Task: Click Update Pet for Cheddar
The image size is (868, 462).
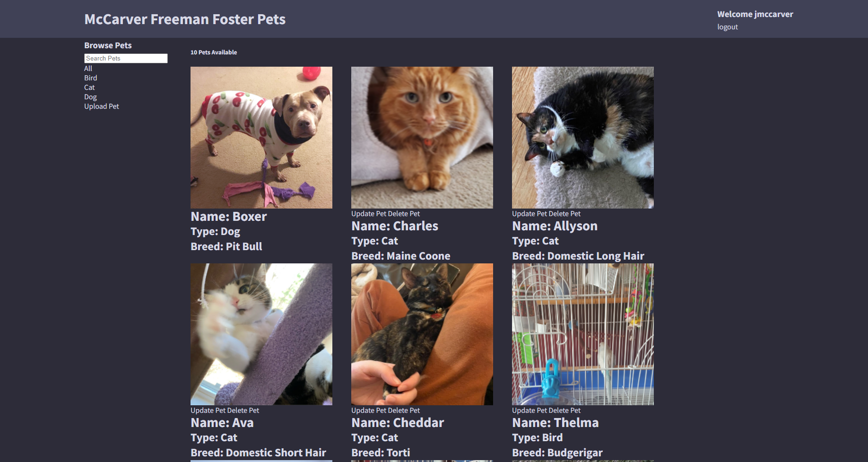Action: pos(369,410)
